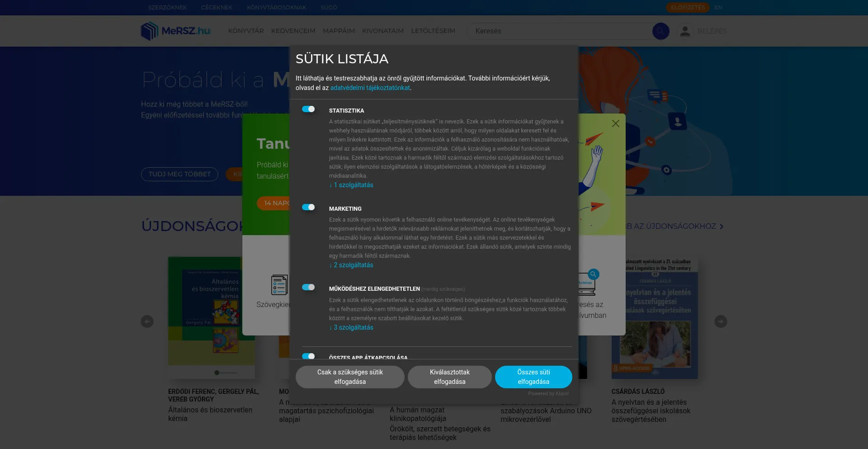Image resolution: width=868 pixels, height=449 pixels.
Task: Toggle the Statisztika cookies switch
Action: (308, 109)
